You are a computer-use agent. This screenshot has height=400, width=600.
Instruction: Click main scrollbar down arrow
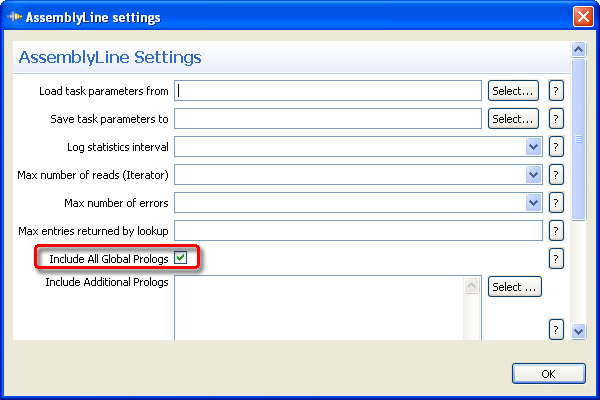click(x=579, y=331)
